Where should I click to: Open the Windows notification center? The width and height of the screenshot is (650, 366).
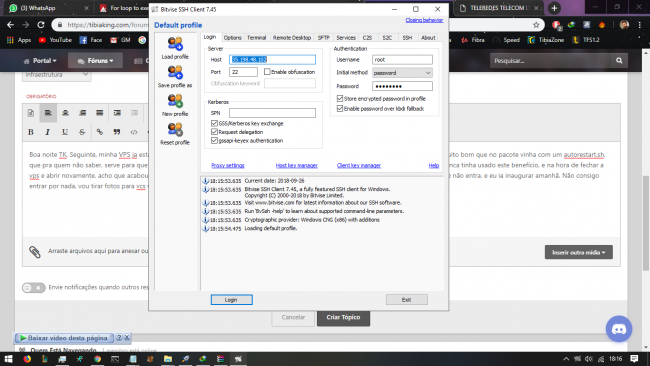pos(634,359)
